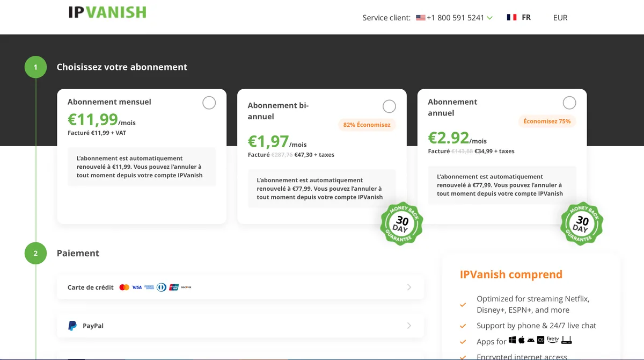Image resolution: width=644 pixels, height=360 pixels.
Task: Click the Fire TV app icon
Action: pyautogui.click(x=553, y=340)
